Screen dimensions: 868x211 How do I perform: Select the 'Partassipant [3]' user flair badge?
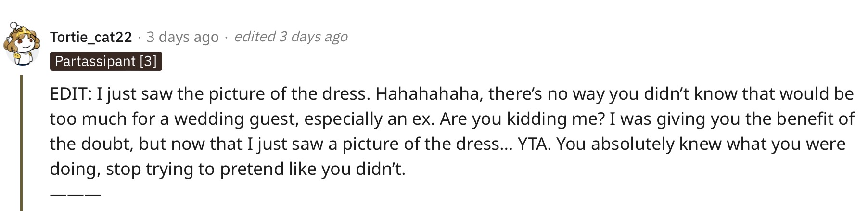pos(106,61)
